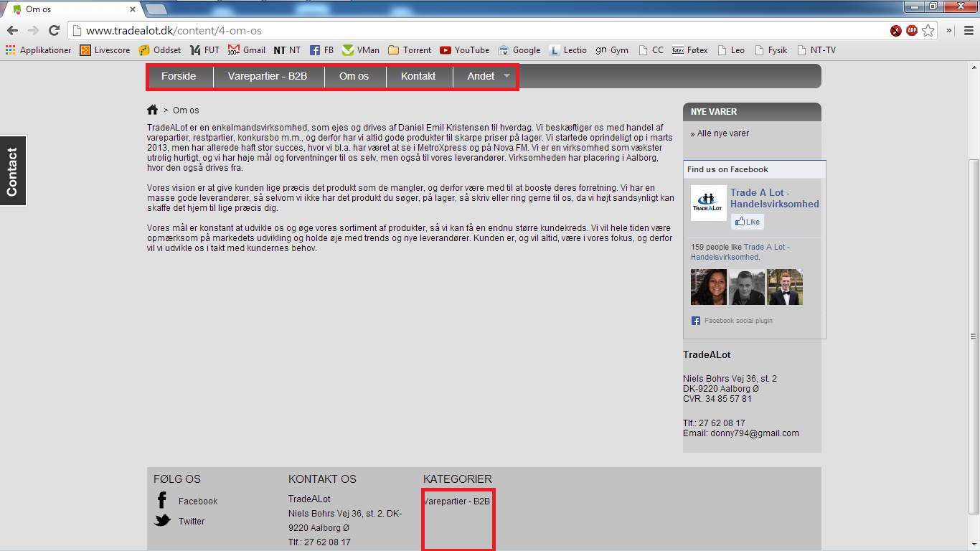This screenshot has height=551, width=980.
Task: Open the Kontakt navigation item
Action: coord(418,76)
